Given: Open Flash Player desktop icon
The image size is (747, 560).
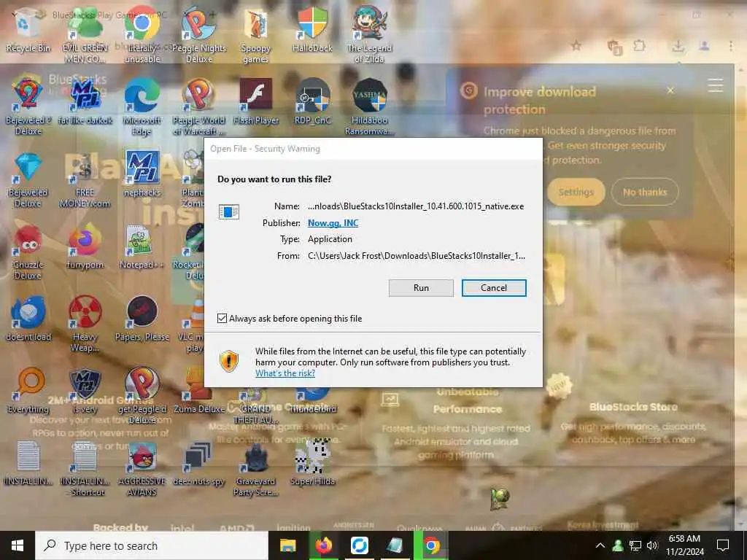Looking at the screenshot, I should pos(256,102).
